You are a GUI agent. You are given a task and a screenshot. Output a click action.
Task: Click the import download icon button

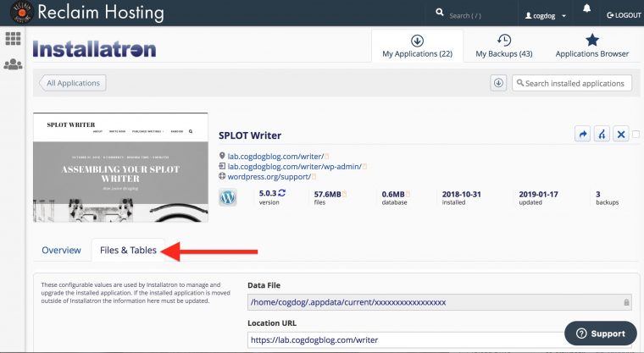coord(498,83)
